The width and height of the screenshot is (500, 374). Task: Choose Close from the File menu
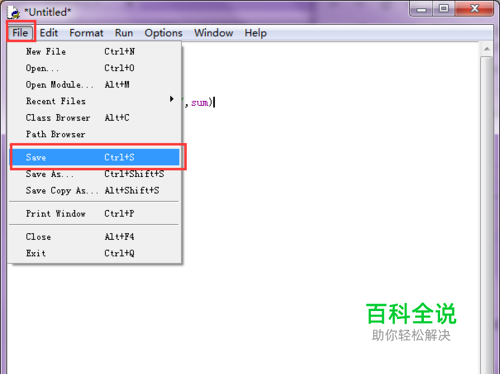[x=95, y=237]
